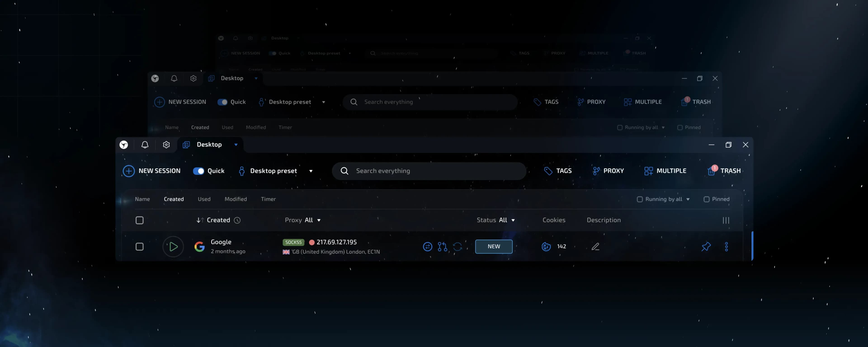Click the refresh proxy circular arrows icon

tap(457, 247)
